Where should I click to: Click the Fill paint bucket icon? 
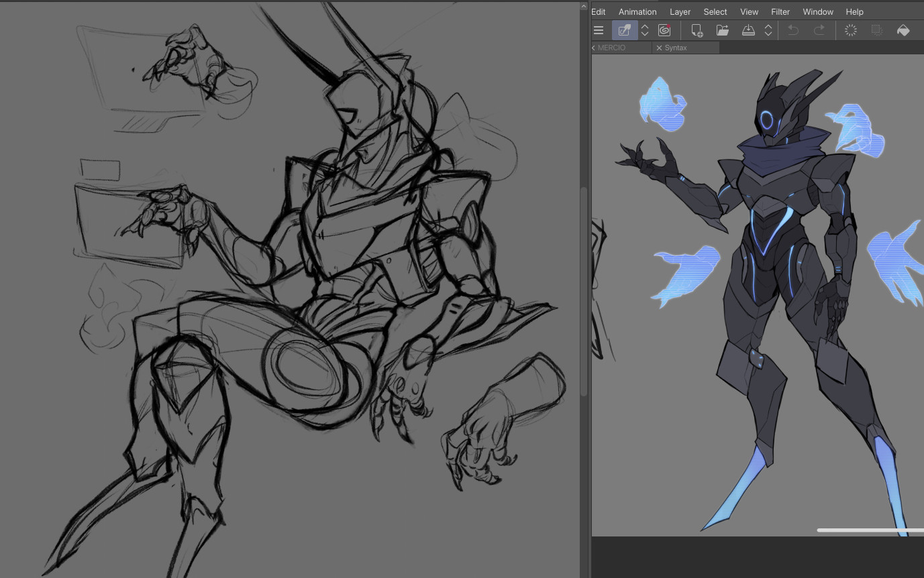(x=903, y=30)
